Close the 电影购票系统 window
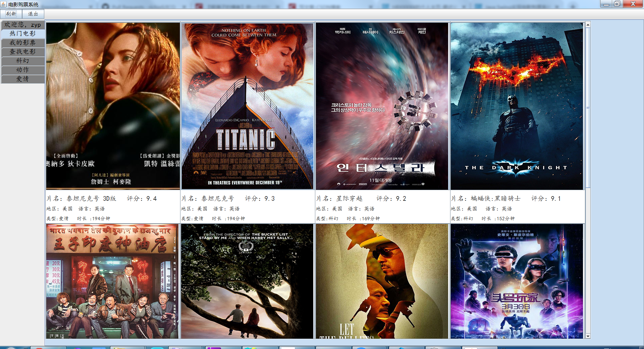This screenshot has height=349, width=644. 633,4
